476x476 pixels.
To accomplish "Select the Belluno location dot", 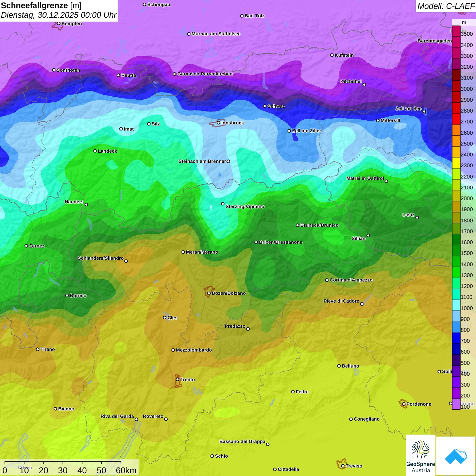I will [x=339, y=366].
